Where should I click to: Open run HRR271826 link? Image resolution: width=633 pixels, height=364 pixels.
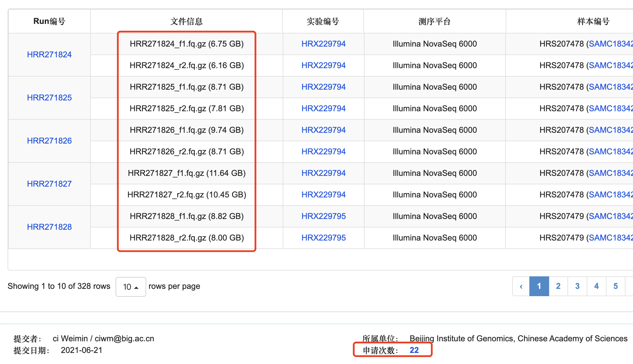(x=49, y=141)
